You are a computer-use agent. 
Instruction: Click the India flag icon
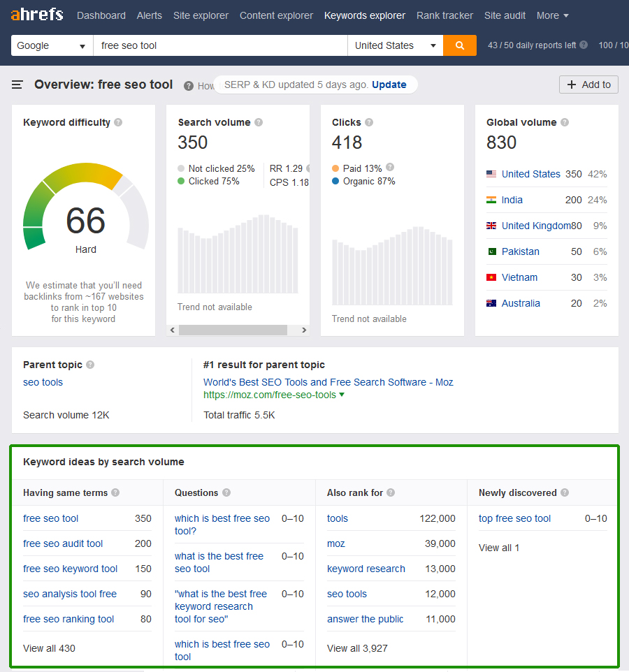click(x=491, y=200)
